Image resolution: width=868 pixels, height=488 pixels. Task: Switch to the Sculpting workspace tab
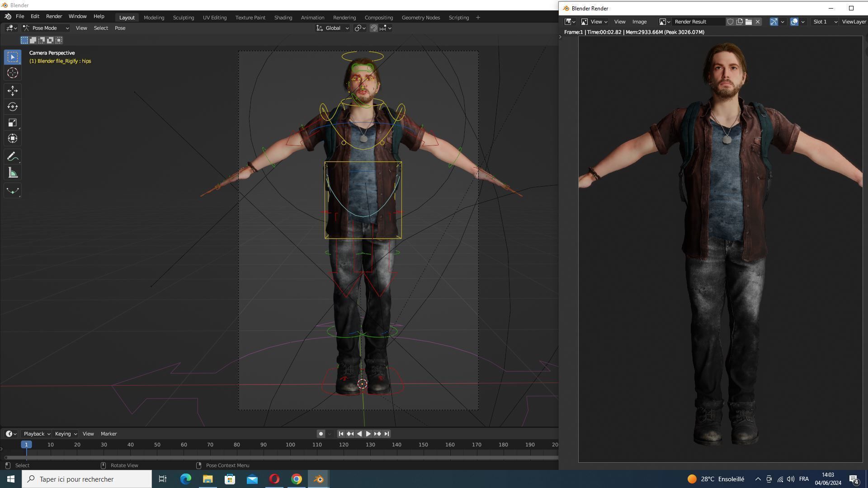tap(183, 18)
